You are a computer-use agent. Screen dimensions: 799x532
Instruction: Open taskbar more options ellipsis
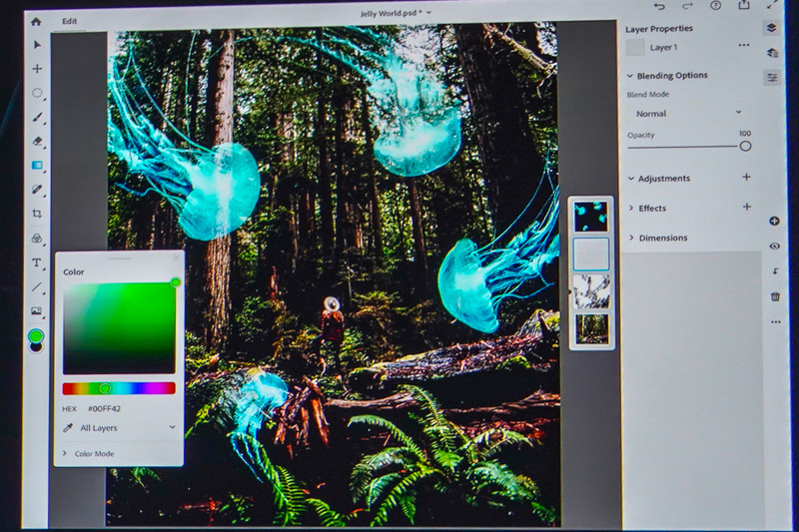coord(776,321)
